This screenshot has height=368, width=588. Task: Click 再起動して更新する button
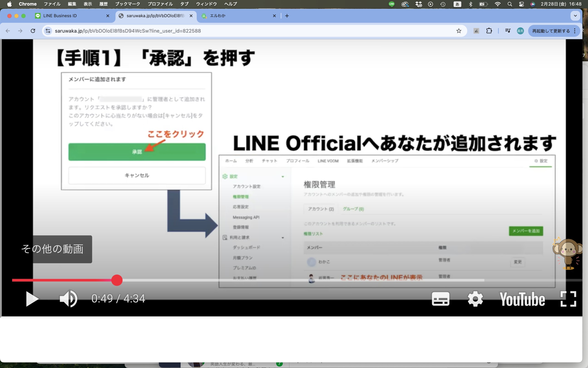(x=551, y=31)
